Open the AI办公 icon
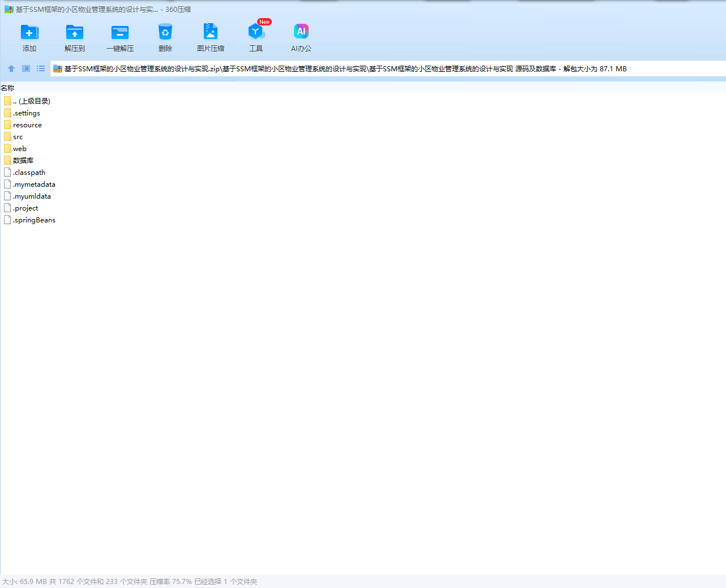726x588 pixels. pyautogui.click(x=301, y=38)
